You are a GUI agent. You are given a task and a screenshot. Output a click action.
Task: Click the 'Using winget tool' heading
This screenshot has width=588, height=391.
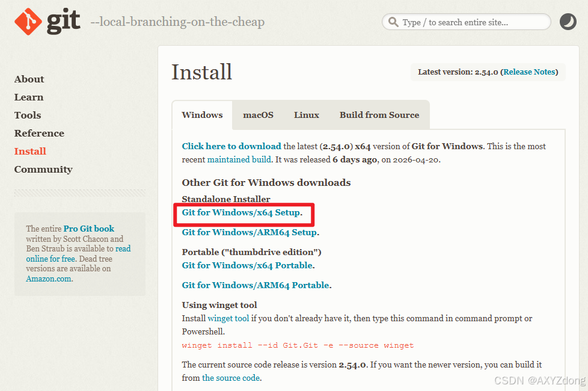pos(219,305)
